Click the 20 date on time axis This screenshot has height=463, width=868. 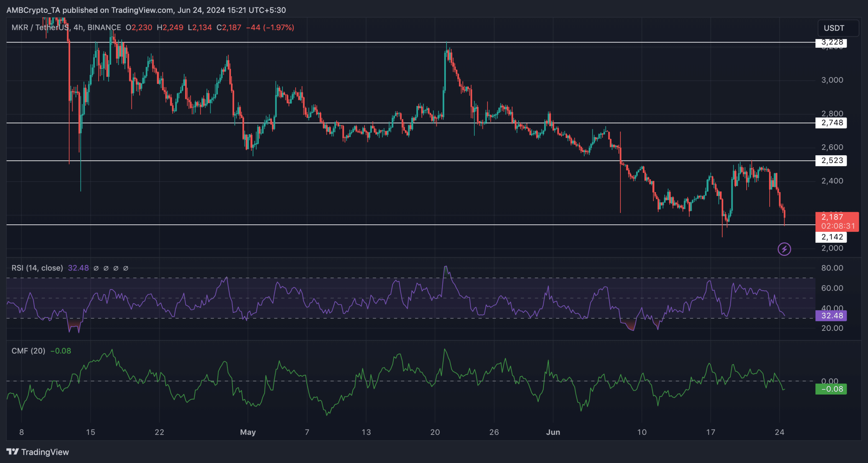tap(435, 432)
